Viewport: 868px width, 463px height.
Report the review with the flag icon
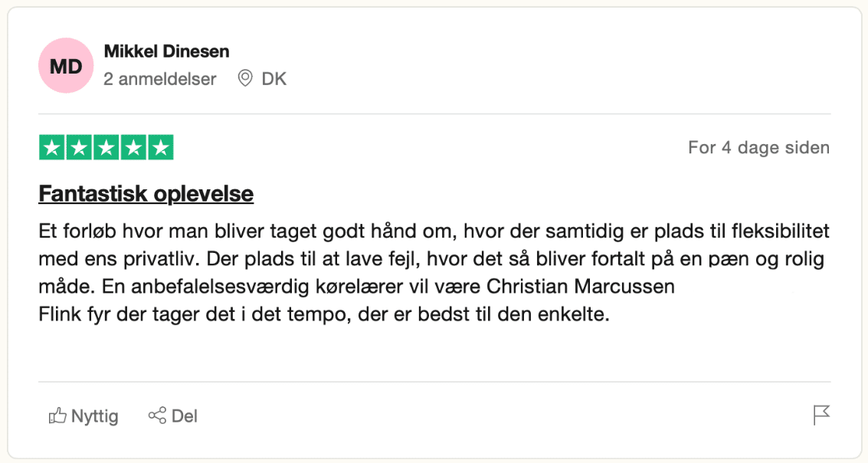pyautogui.click(x=821, y=415)
